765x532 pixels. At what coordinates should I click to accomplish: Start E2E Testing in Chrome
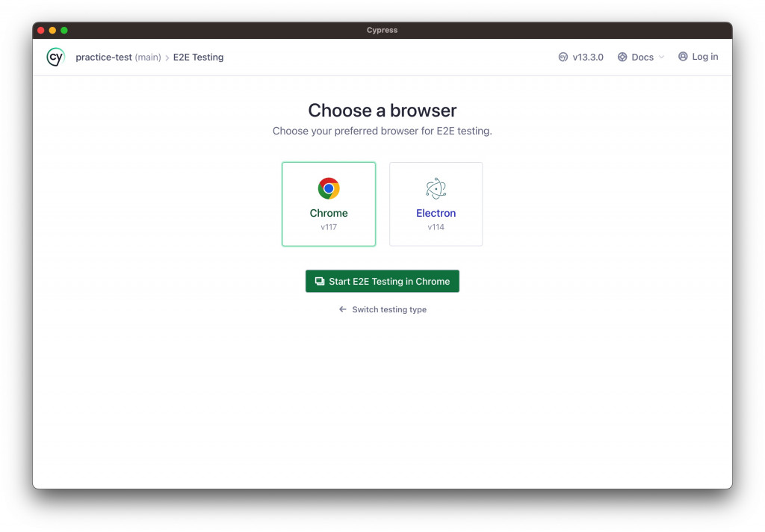382,281
